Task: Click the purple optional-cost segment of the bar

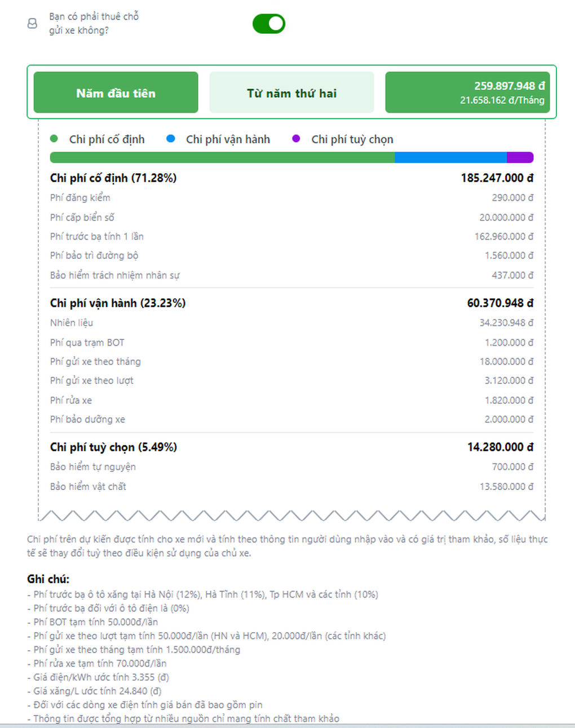Action: (x=520, y=158)
